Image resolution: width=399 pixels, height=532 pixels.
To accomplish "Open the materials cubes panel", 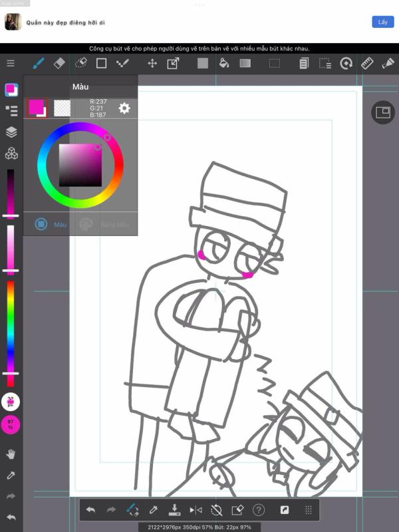I will pyautogui.click(x=11, y=154).
